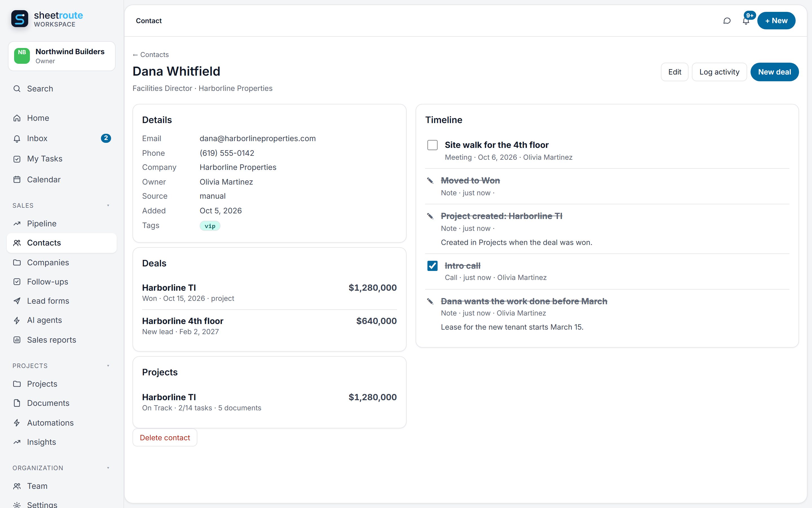Screen dimensions: 812x508
Task: Select Pipeline in the sidebar
Action: coord(62,224)
